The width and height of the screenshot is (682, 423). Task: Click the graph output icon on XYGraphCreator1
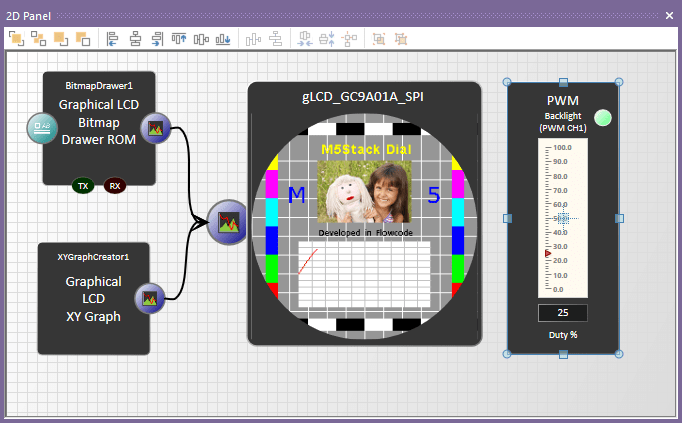tap(150, 299)
